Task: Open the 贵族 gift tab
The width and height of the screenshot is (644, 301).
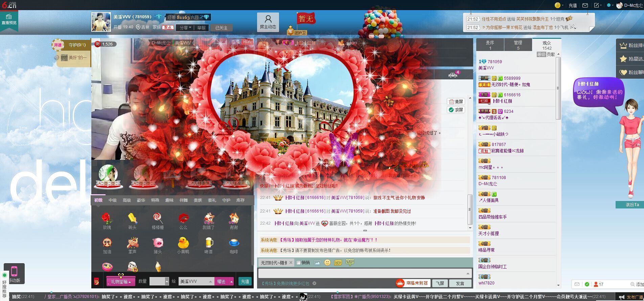Action: pyautogui.click(x=198, y=200)
